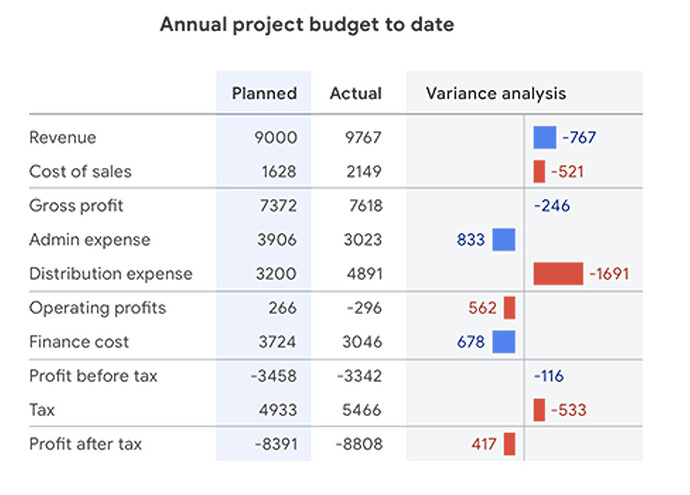This screenshot has width=690, height=495.
Task: Click the -1691 variance value
Action: [x=608, y=274]
